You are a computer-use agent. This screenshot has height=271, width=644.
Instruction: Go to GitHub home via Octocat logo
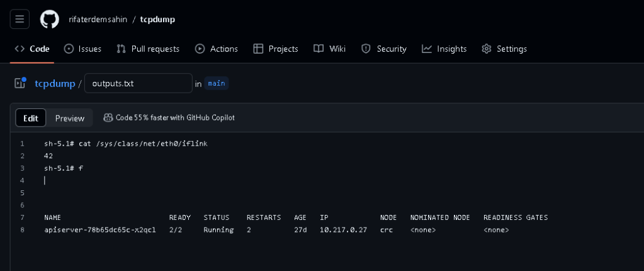[x=50, y=20]
